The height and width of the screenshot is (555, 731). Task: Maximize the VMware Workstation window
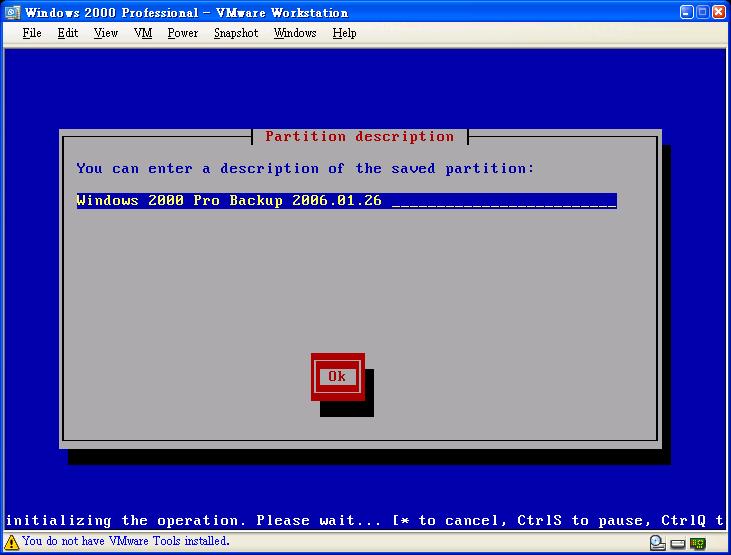703,12
